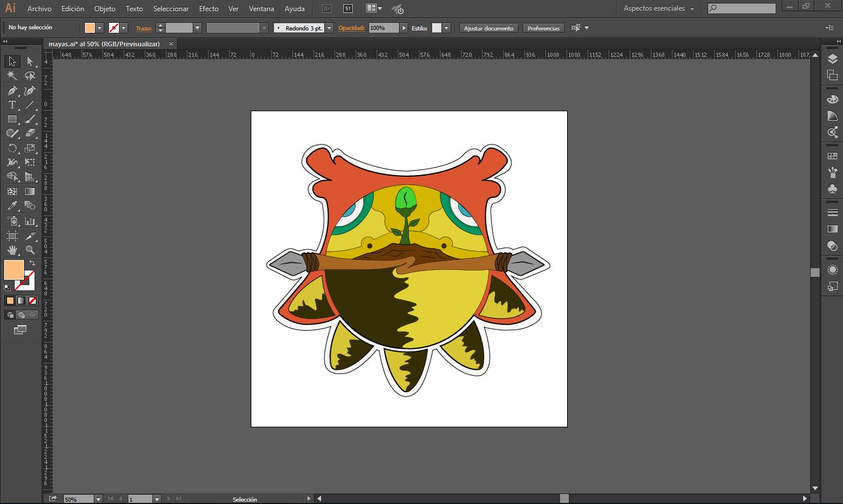Open the Stroke lines panel
Image resolution: width=843 pixels, height=504 pixels.
(x=832, y=212)
